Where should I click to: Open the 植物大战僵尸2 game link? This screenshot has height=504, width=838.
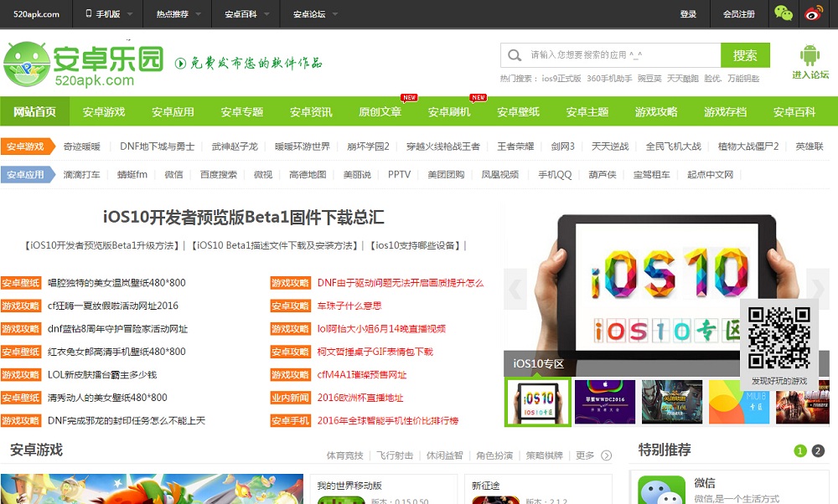pos(748,147)
